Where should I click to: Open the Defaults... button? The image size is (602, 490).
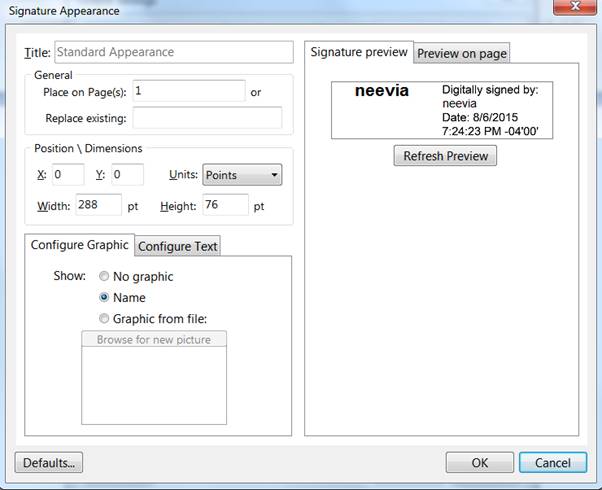click(x=49, y=463)
